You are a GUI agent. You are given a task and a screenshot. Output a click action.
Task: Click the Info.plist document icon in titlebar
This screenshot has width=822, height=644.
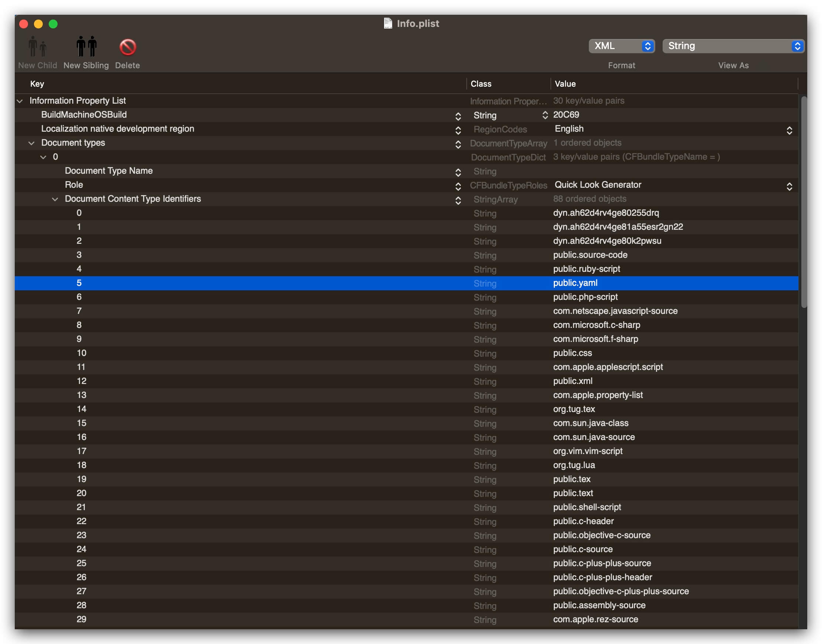(388, 23)
